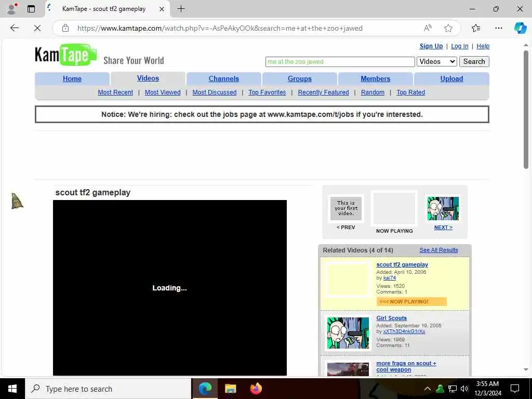Click the Random link
The height and width of the screenshot is (399, 532).
(x=373, y=92)
